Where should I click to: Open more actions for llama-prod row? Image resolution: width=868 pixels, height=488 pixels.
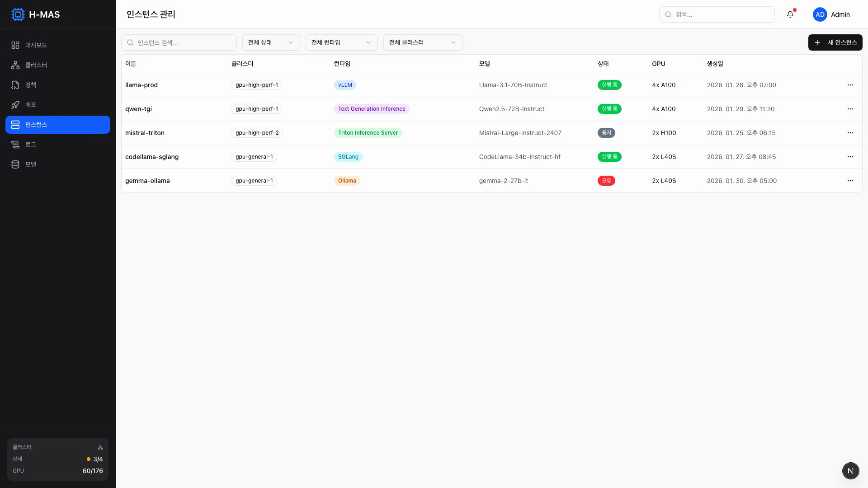point(850,85)
